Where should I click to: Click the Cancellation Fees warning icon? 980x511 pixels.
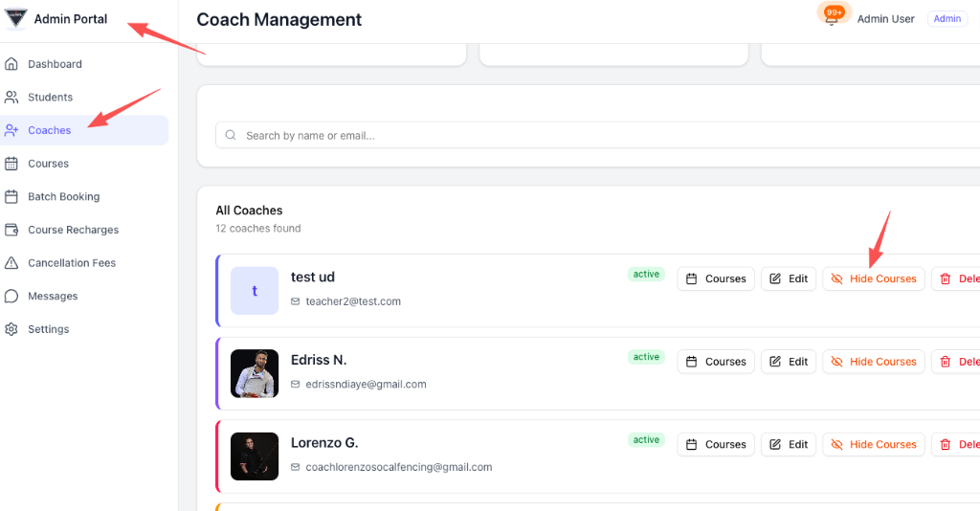point(11,263)
